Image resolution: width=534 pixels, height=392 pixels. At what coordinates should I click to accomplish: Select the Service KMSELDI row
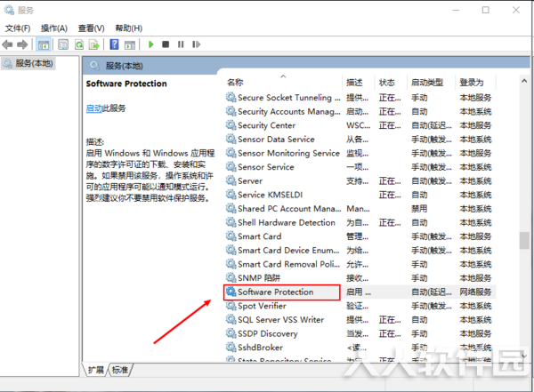pos(360,195)
